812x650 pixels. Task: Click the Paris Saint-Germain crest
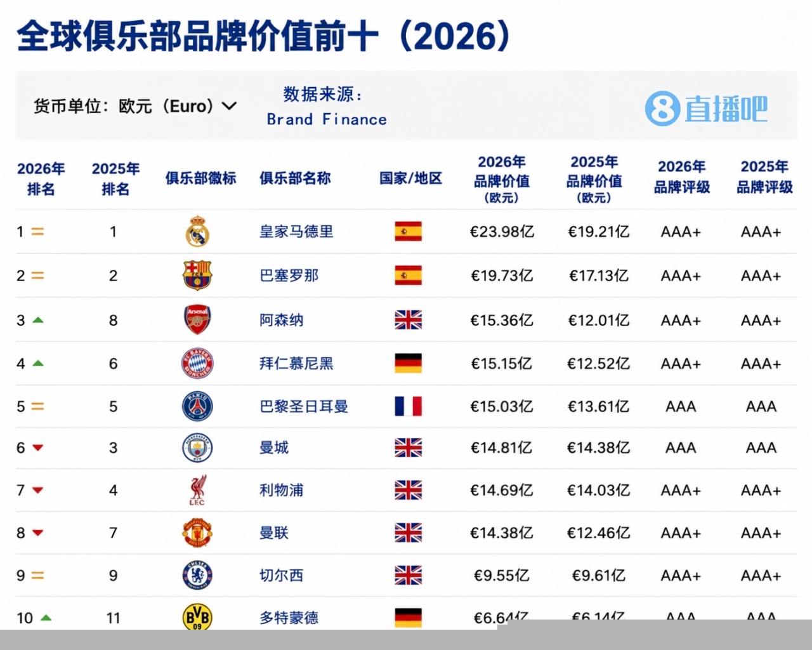point(197,406)
